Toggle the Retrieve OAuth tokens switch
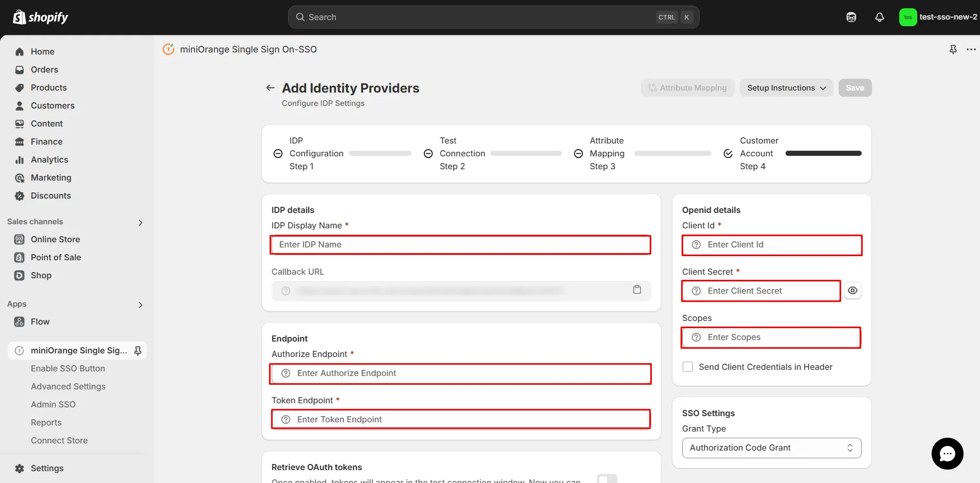980x483 pixels. click(607, 479)
